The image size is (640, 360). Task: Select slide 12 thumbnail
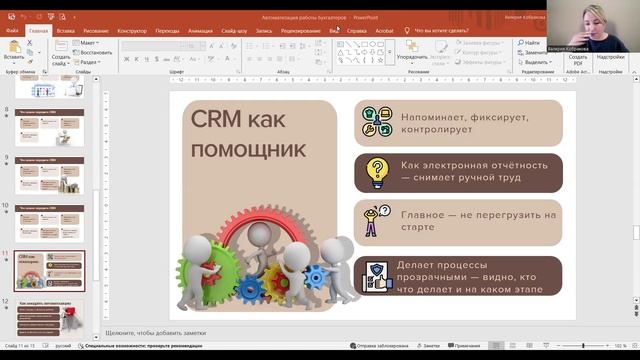point(49,319)
